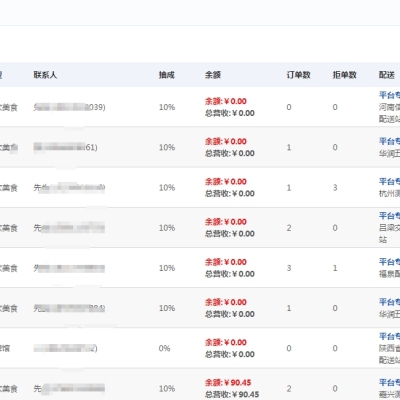400x400 pixels.
Task: Open the 平台专 link above 吕梁
Action: [x=389, y=216]
